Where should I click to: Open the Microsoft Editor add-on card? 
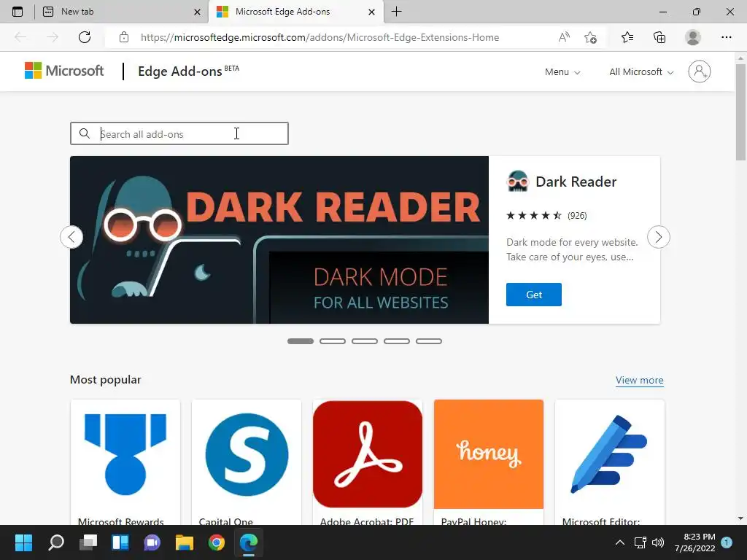tap(610, 462)
